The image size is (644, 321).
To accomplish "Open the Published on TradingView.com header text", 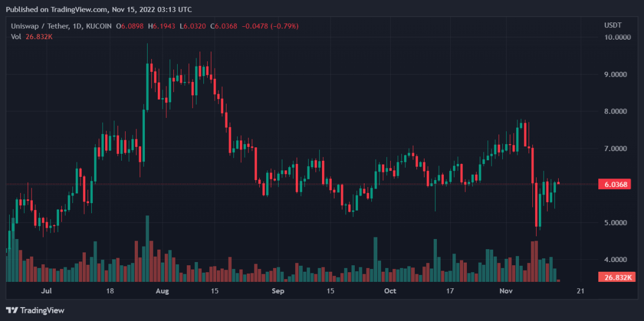I will click(98, 10).
